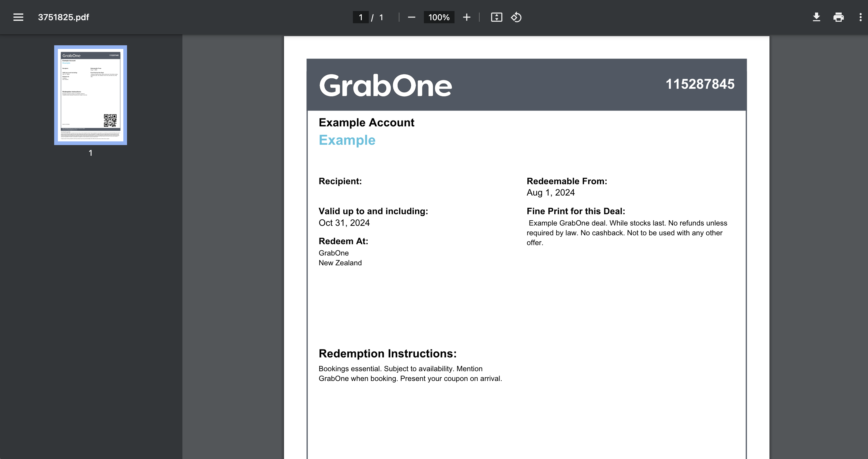Print the document using the printer icon
Viewport: 868px width, 459px height.
[838, 17]
